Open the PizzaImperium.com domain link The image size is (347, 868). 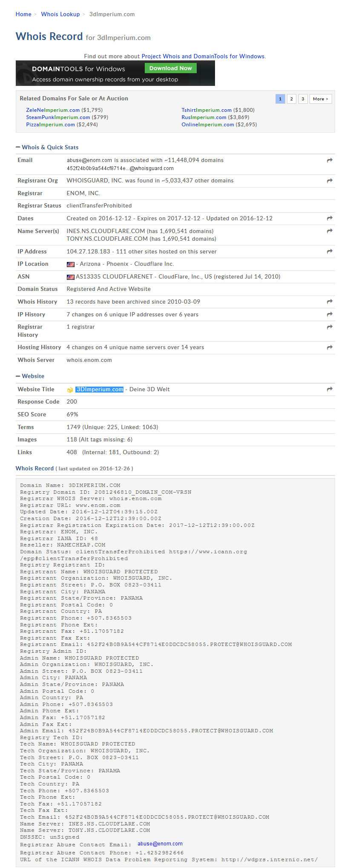51,125
